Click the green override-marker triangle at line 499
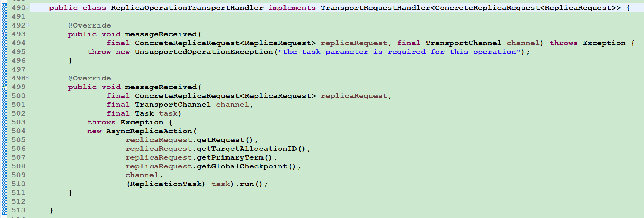Image resolution: width=644 pixels, height=218 pixels. pos(4,87)
